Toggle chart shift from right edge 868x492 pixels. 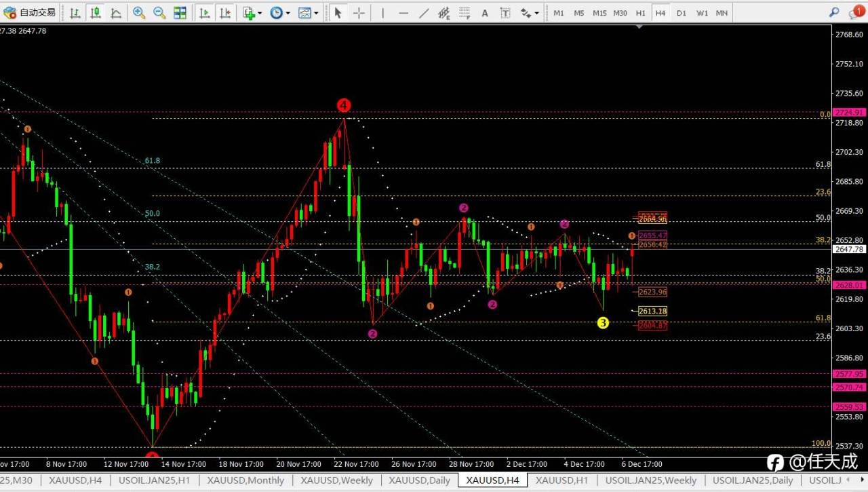tap(224, 12)
